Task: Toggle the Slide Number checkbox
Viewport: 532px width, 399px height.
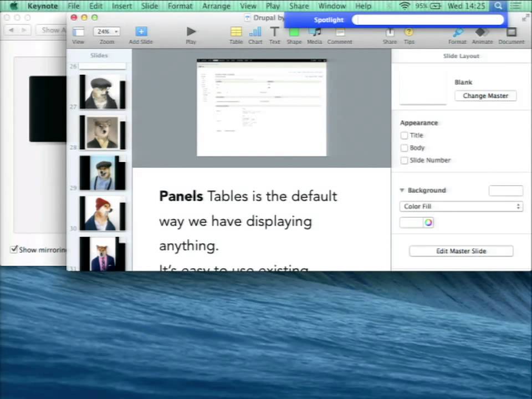Action: [404, 161]
